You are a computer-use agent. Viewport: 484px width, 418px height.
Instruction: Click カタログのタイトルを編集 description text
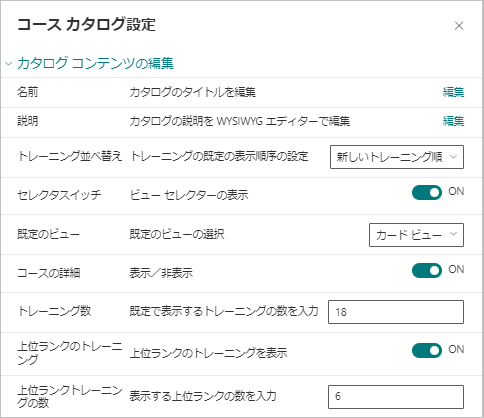click(x=192, y=92)
